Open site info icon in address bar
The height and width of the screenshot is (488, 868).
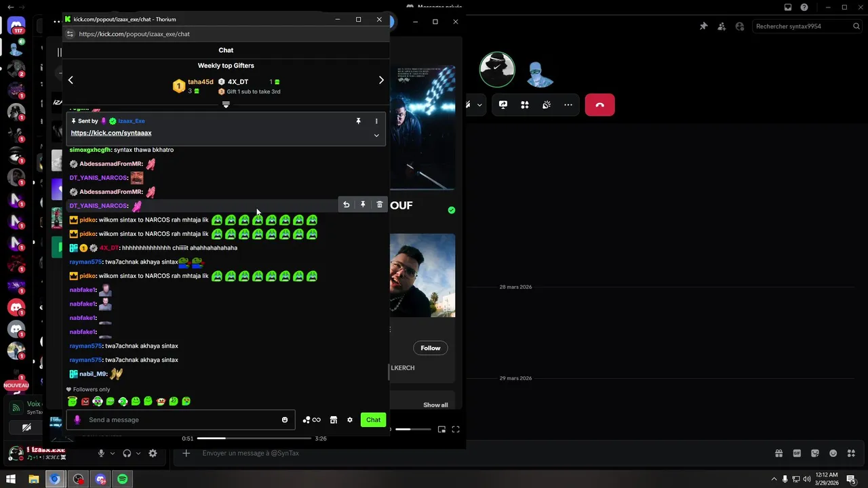click(70, 34)
